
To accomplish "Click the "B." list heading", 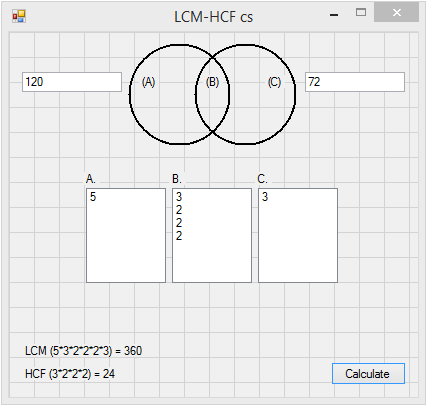I will (x=177, y=179).
